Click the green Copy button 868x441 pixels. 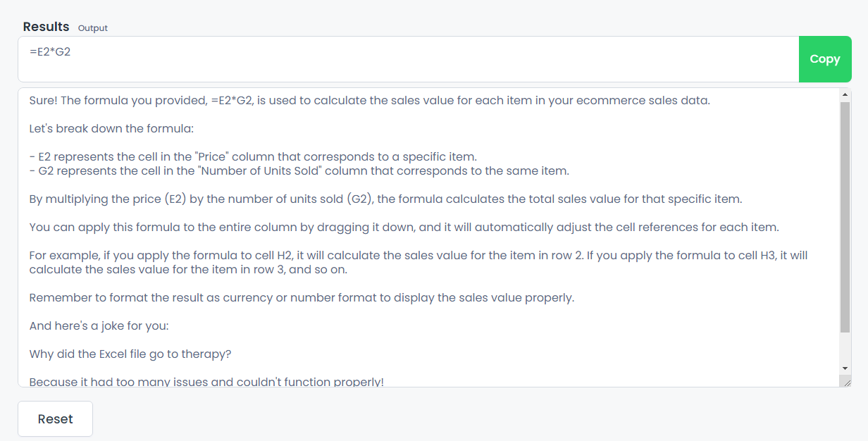pyautogui.click(x=824, y=59)
